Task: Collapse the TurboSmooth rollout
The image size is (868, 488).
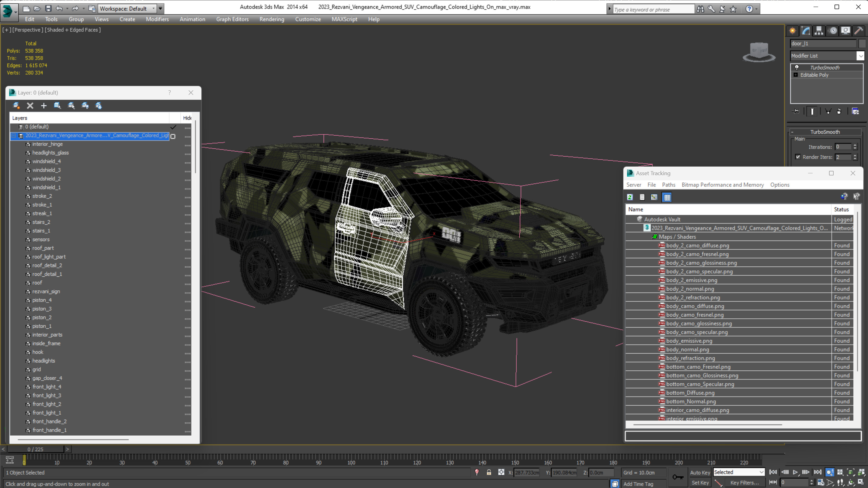Action: pyautogui.click(x=792, y=132)
